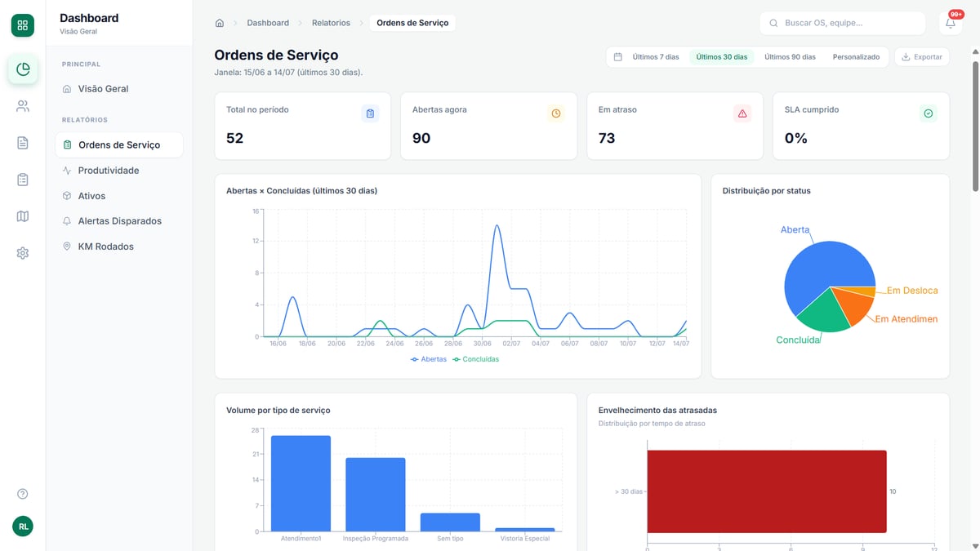Open Produtividade report
Screen dimensions: 980x551
click(119, 171)
